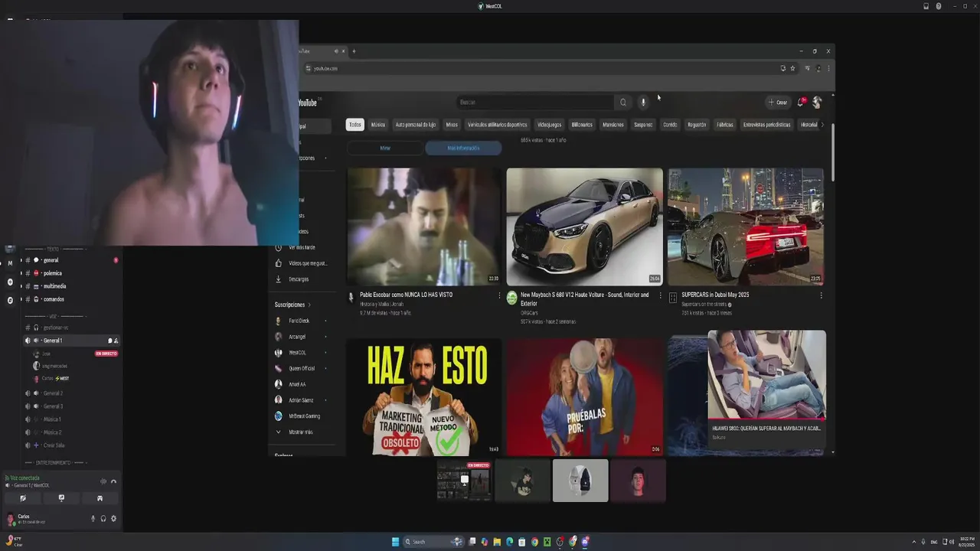Expand the polemica channel thread arrow
Screen dimensions: 980x551
(x=21, y=273)
